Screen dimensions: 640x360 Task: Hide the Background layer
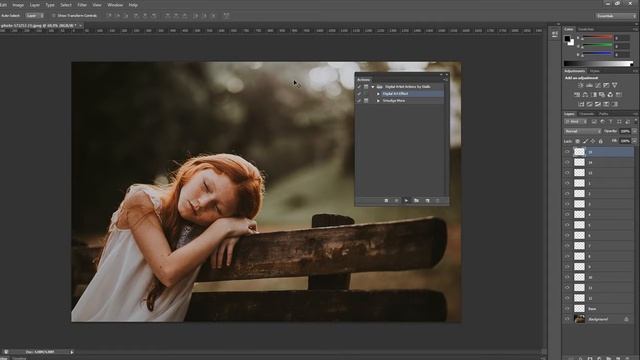pos(567,319)
